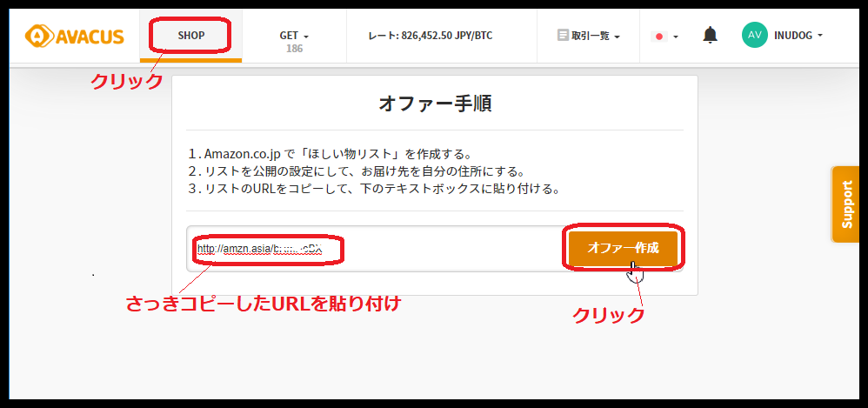868x408 pixels.
Task: Click the green AV avatar circle
Action: click(754, 35)
